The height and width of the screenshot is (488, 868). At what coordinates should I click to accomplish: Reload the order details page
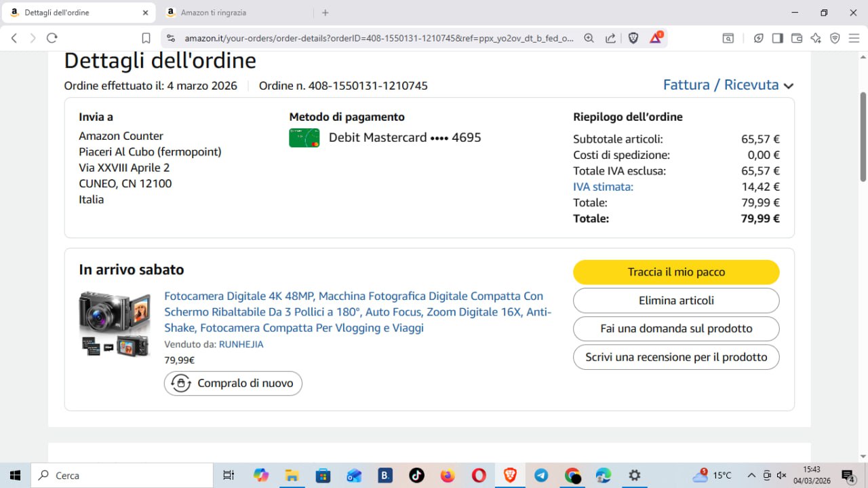pyautogui.click(x=52, y=38)
